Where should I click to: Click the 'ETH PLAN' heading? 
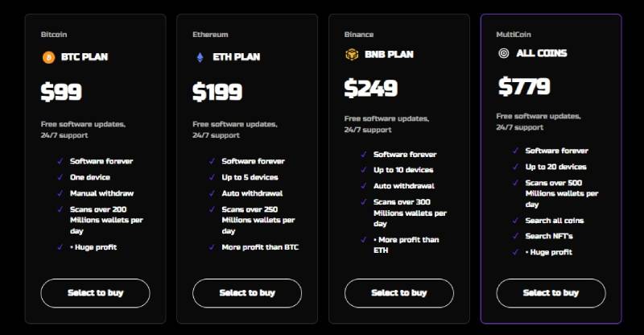click(237, 57)
